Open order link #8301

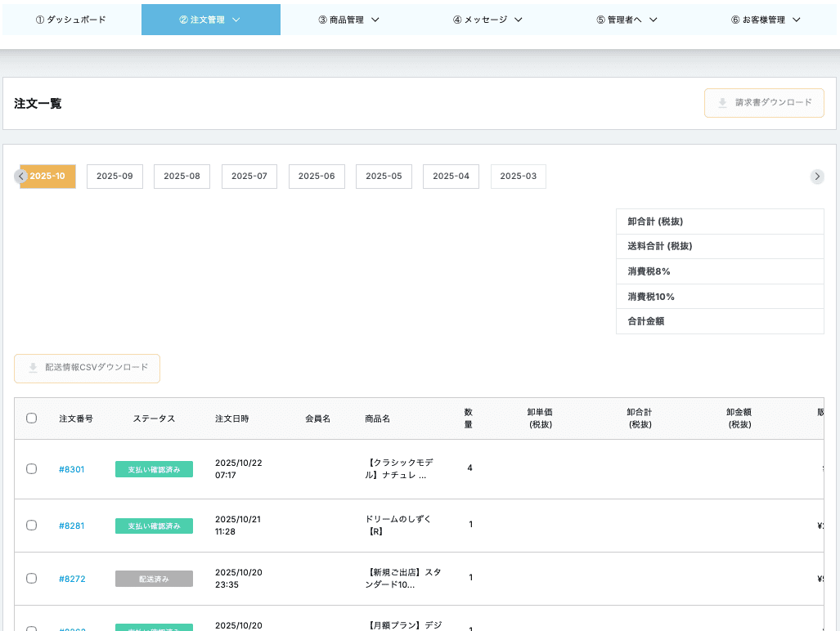point(71,469)
